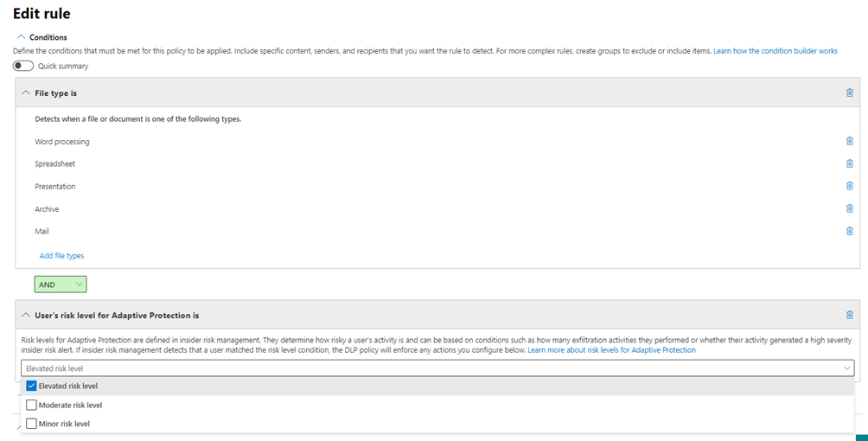Click Add file types link

pyautogui.click(x=61, y=256)
